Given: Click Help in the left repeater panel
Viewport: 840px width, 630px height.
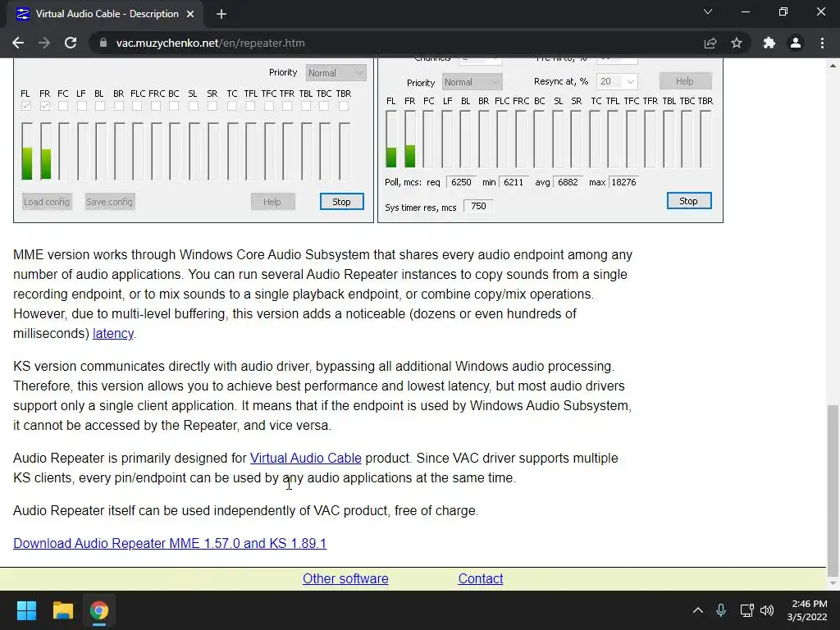Looking at the screenshot, I should pyautogui.click(x=272, y=202).
